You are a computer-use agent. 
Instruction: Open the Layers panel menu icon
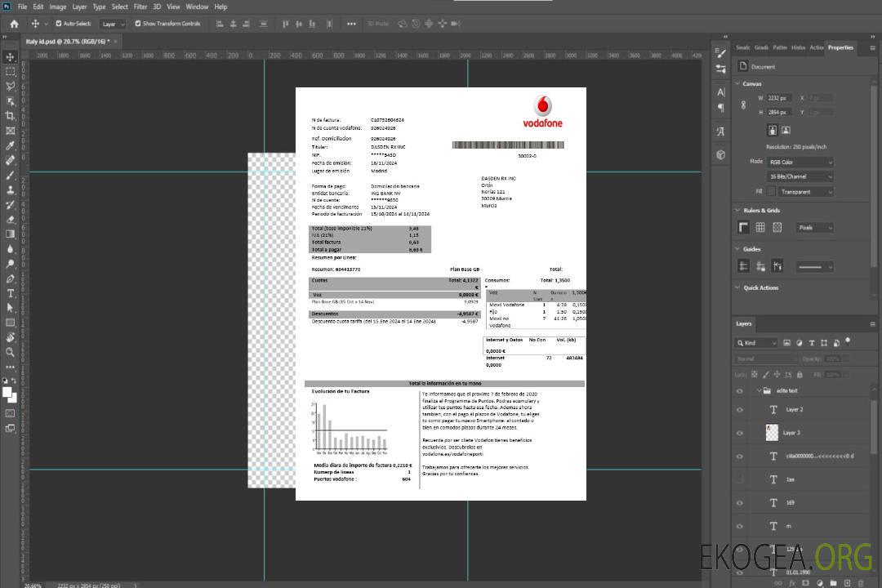(872, 324)
